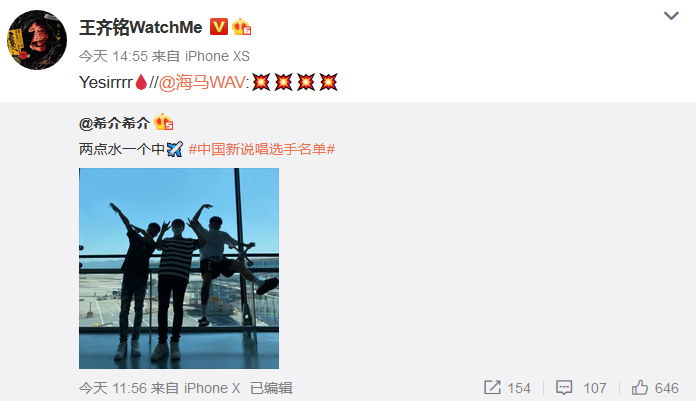The height and width of the screenshot is (401, 696).
Task: Open the @希介希介 original author link
Action: pyautogui.click(x=114, y=123)
